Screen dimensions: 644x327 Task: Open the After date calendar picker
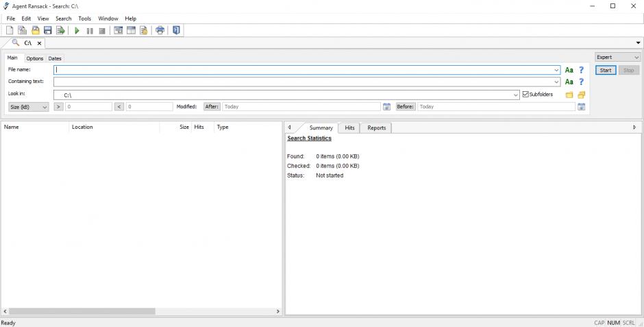(386, 107)
